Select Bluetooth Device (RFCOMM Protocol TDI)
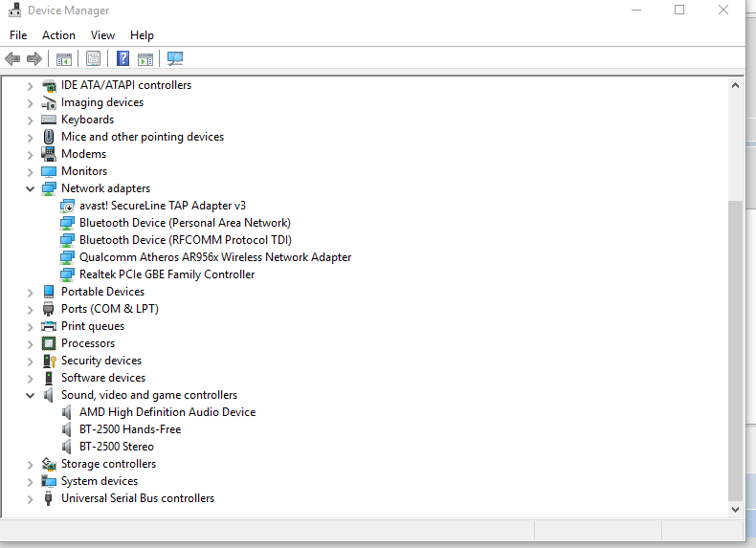The width and height of the screenshot is (756, 548). tap(185, 240)
